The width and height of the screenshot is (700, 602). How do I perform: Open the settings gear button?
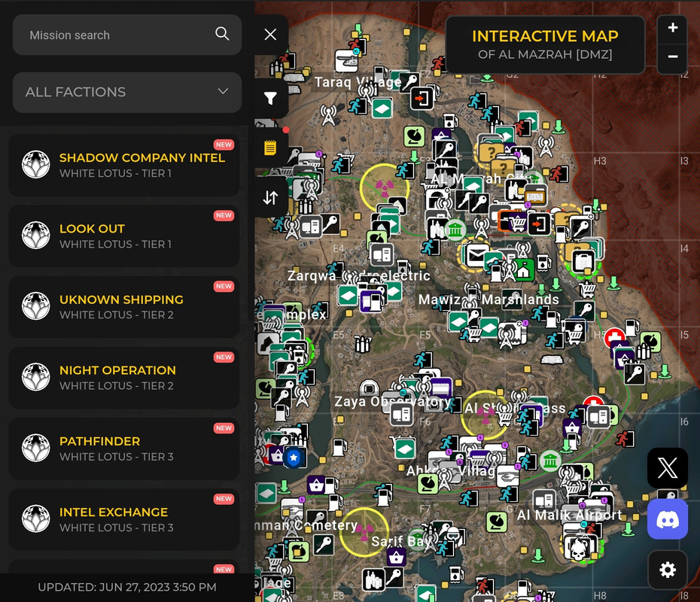[x=668, y=570]
